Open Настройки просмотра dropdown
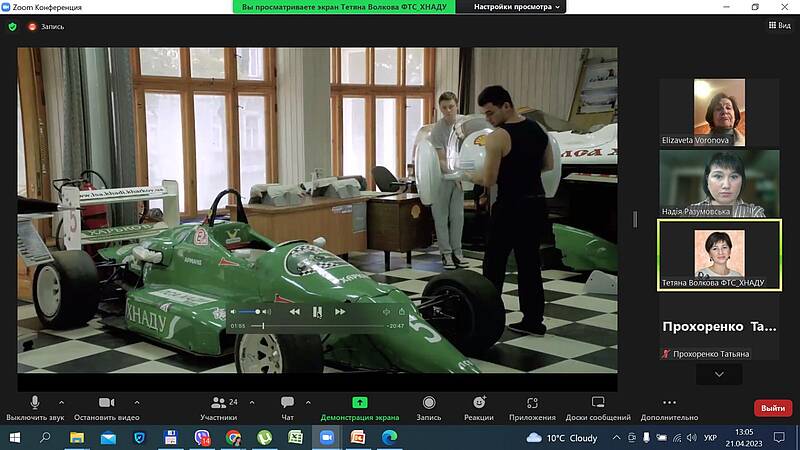The image size is (800, 450). pos(516,7)
